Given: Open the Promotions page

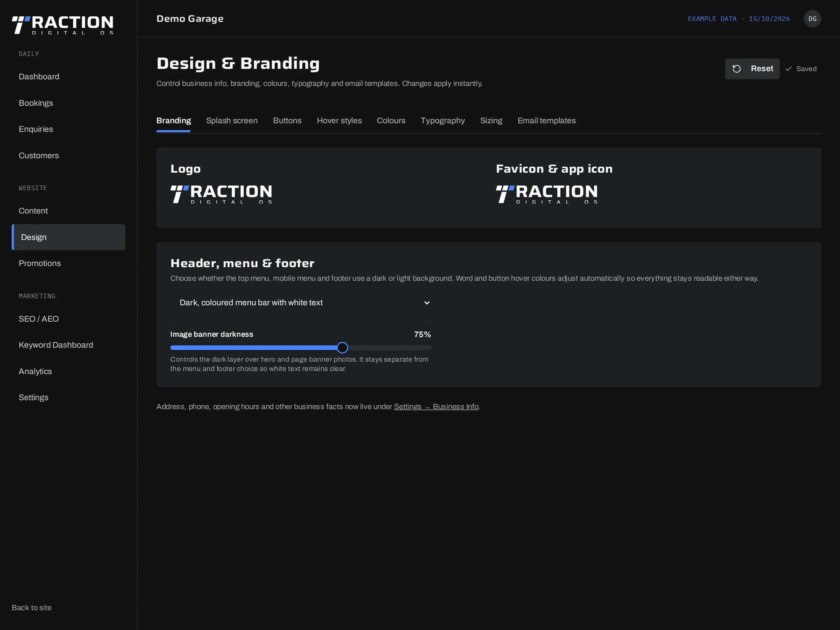Looking at the screenshot, I should point(68,263).
